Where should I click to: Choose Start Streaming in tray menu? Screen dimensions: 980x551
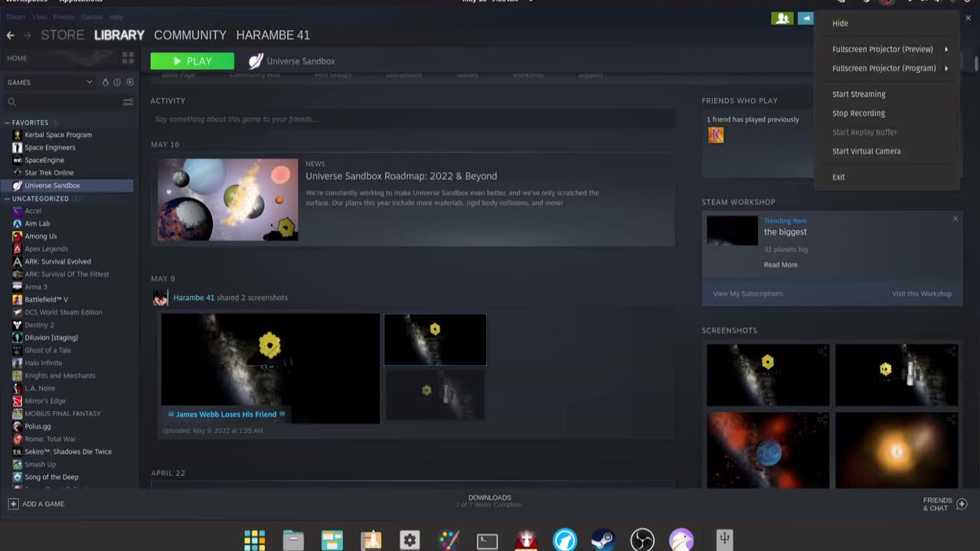(887, 94)
